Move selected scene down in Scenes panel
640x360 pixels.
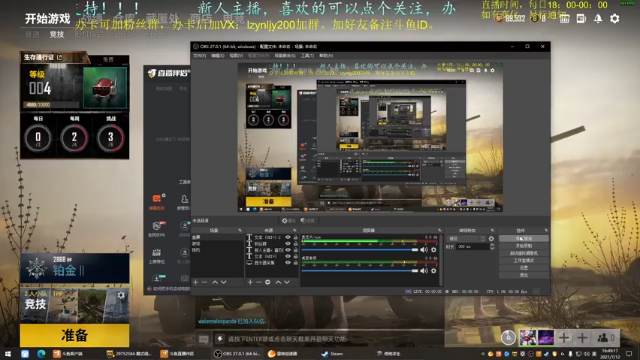click(224, 282)
